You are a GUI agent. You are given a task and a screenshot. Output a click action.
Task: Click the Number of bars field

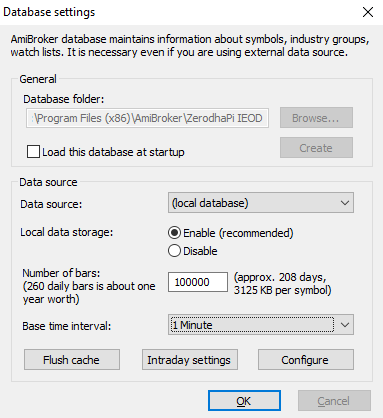coord(198,282)
